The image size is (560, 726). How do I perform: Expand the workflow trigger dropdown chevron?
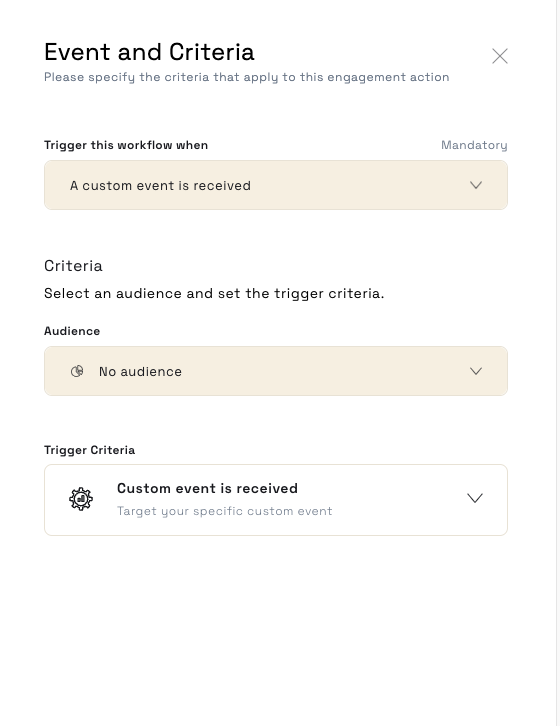(476, 185)
